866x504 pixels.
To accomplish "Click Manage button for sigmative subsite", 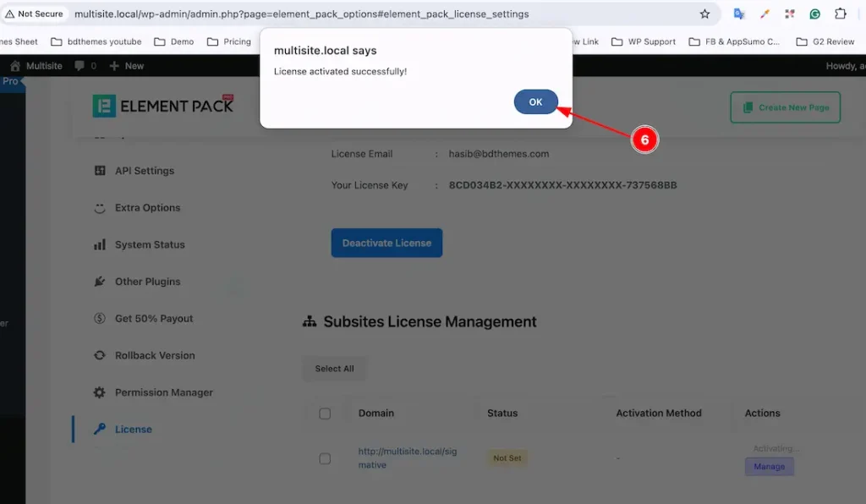I will (x=770, y=467).
